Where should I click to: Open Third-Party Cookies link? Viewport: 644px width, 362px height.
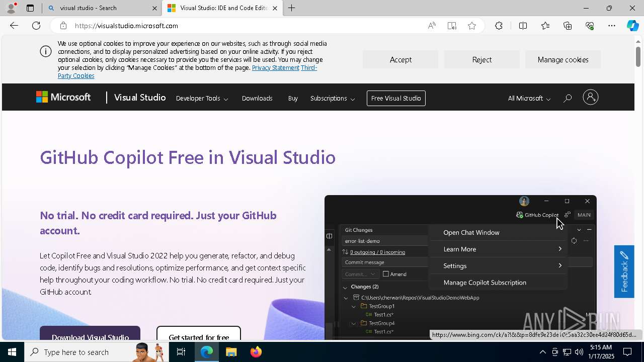76,75
